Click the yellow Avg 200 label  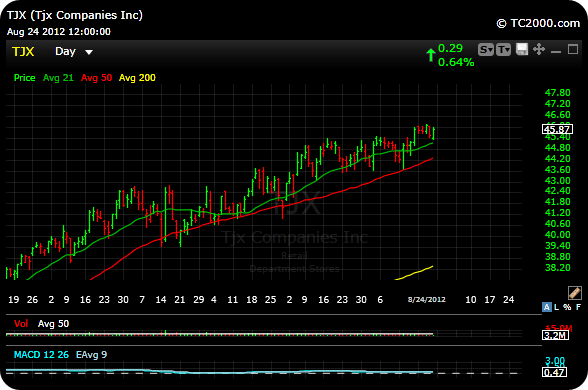click(x=137, y=78)
